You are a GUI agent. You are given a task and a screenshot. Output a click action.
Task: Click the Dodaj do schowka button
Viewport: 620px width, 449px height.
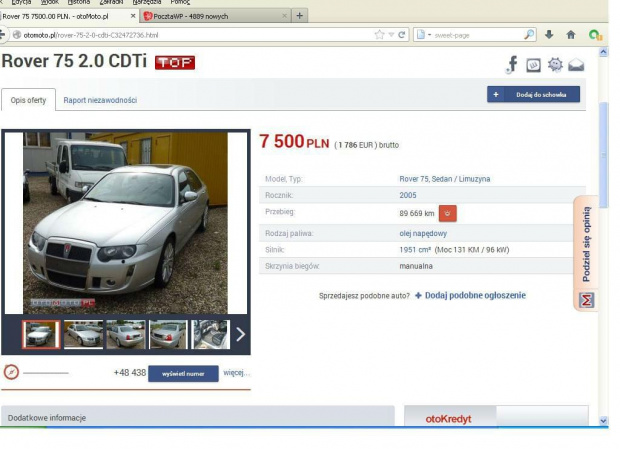pyautogui.click(x=533, y=94)
